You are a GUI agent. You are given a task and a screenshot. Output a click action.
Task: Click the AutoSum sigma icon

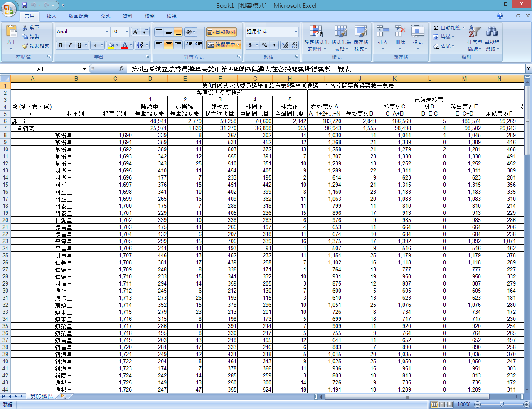tap(436, 28)
